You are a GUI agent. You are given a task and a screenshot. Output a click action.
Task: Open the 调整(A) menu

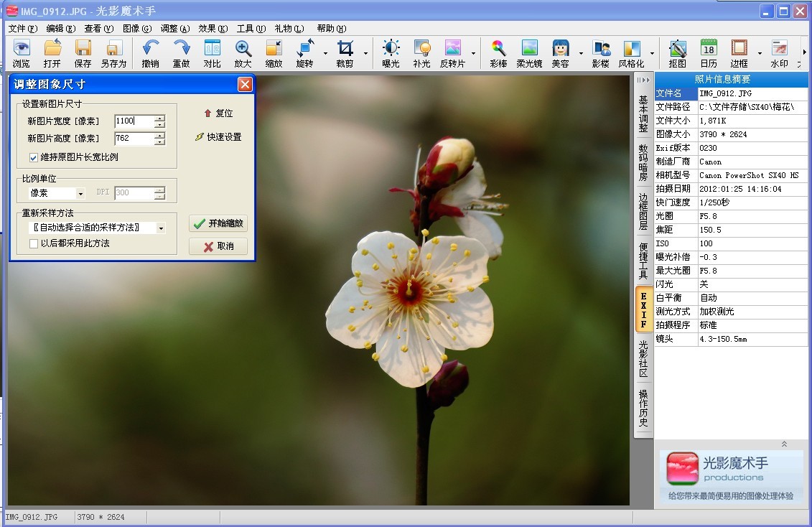[x=174, y=29]
